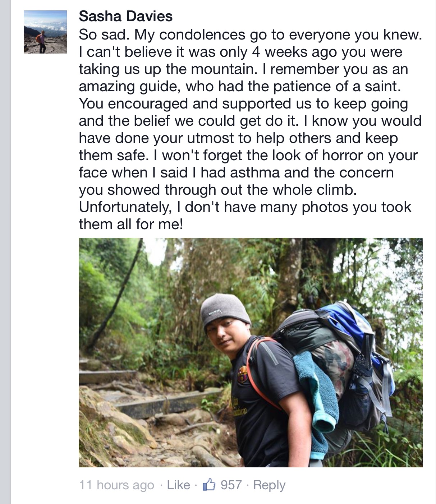Reply to Sasha Davies' comment

tap(269, 485)
